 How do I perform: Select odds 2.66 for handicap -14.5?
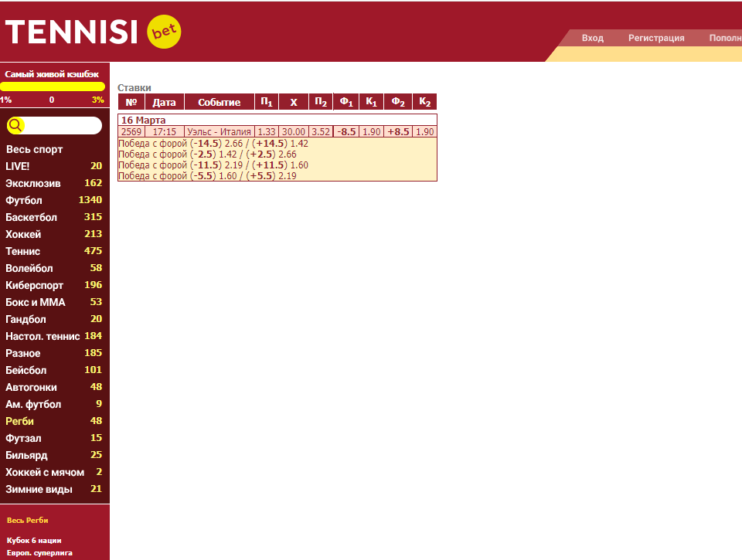click(233, 144)
